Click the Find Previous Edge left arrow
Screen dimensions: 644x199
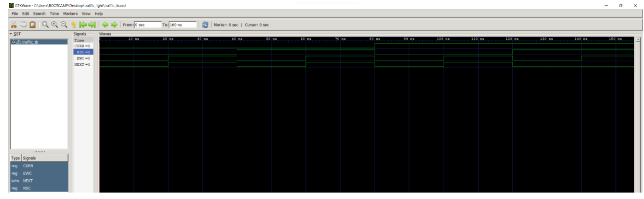click(x=105, y=25)
